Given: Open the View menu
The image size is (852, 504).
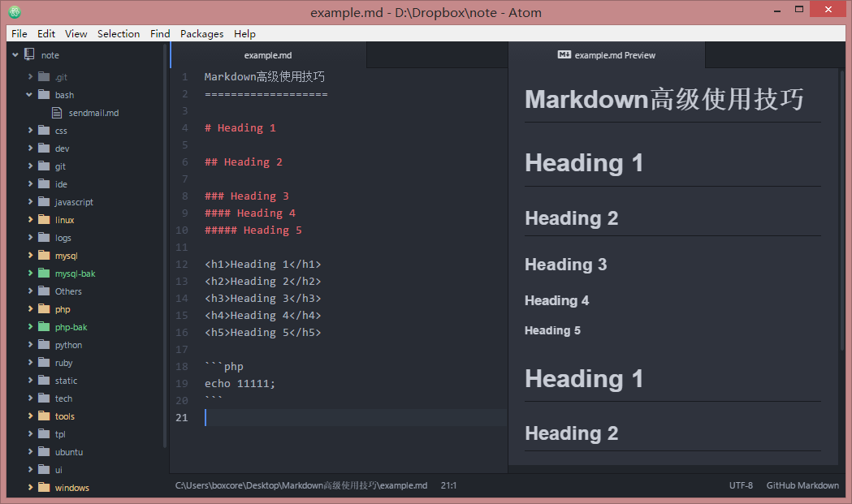Looking at the screenshot, I should click(x=76, y=33).
